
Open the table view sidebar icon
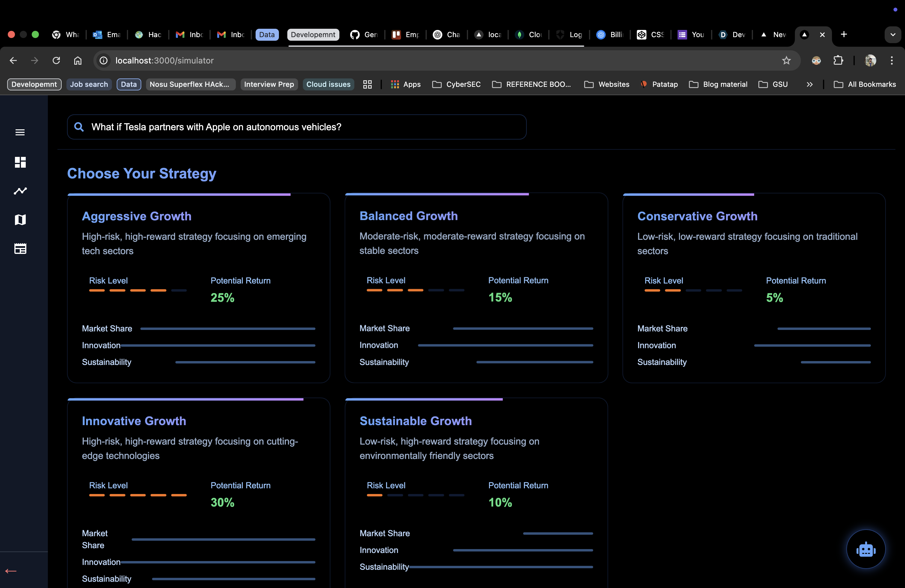click(20, 249)
